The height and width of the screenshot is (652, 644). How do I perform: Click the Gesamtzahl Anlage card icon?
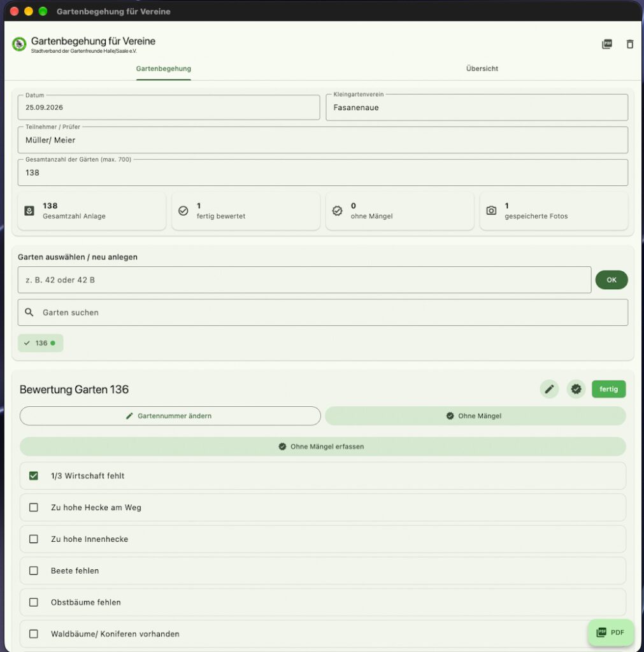click(29, 211)
